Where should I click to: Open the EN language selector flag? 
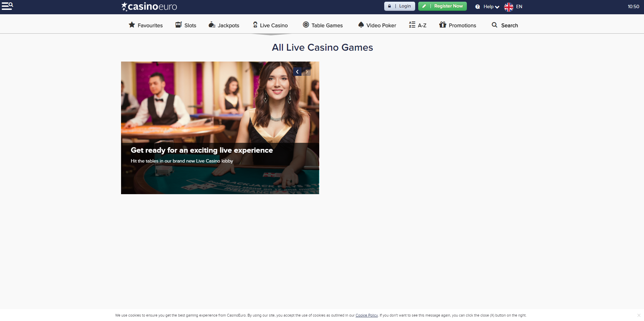point(509,7)
